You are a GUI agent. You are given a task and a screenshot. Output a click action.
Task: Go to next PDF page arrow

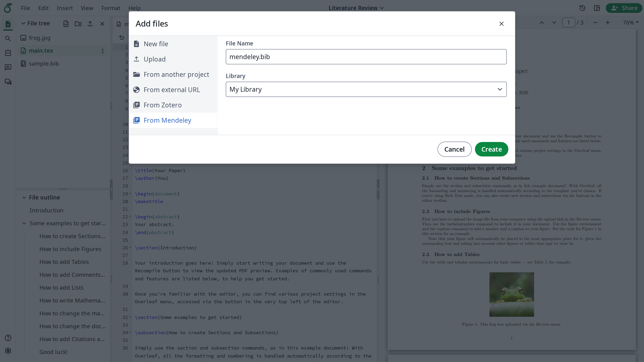(554, 23)
